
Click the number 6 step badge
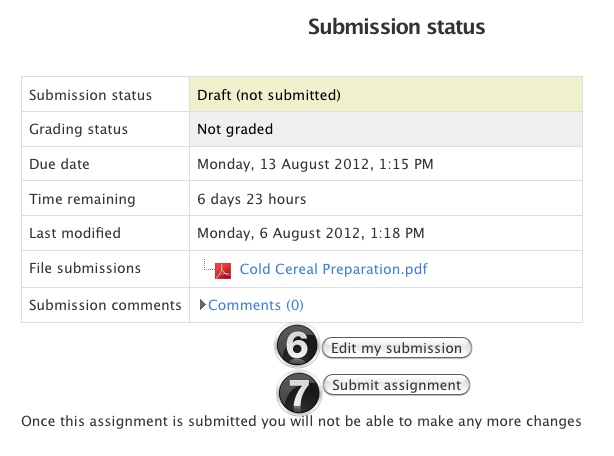[x=297, y=346]
